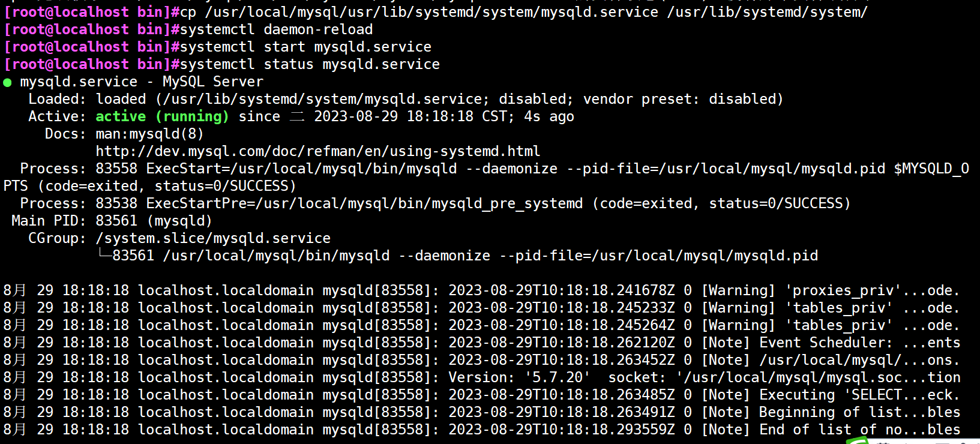Click the CGroup /system.slice/mysqld.service path
The height and width of the screenshot is (444, 980).
[x=213, y=238]
